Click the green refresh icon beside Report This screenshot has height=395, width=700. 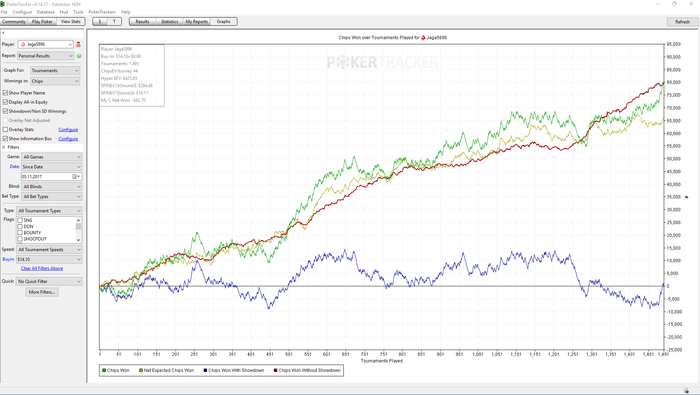click(79, 56)
